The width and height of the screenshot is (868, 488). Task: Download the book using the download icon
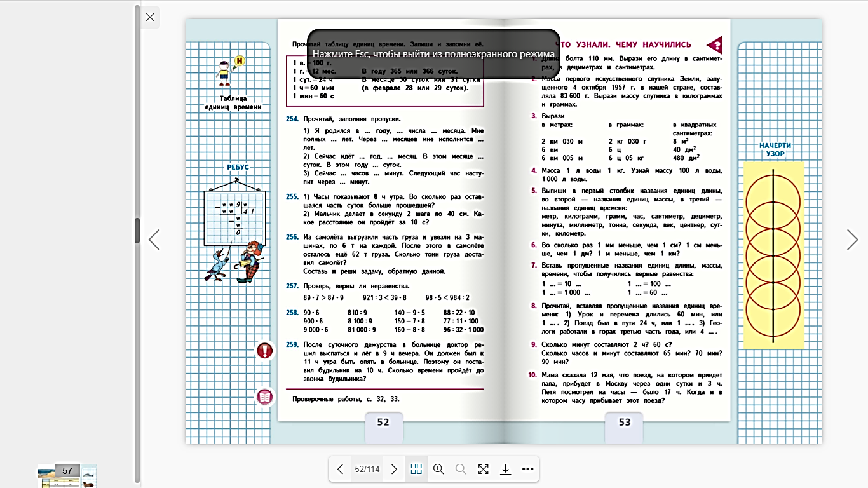505,470
